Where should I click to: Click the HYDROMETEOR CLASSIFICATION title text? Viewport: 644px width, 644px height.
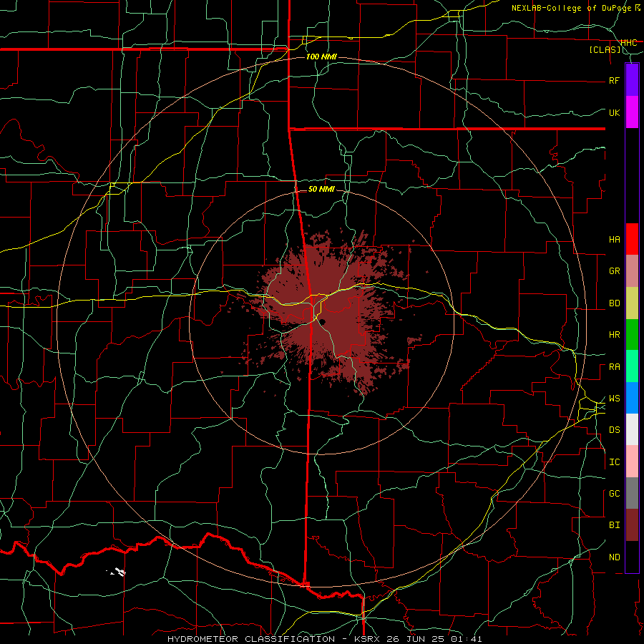point(251,639)
